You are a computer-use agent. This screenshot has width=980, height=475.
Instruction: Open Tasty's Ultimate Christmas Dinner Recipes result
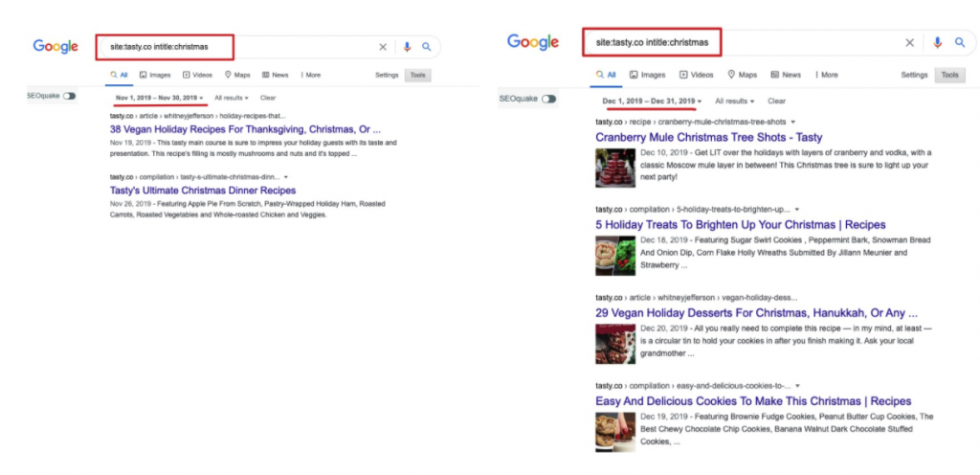point(203,190)
